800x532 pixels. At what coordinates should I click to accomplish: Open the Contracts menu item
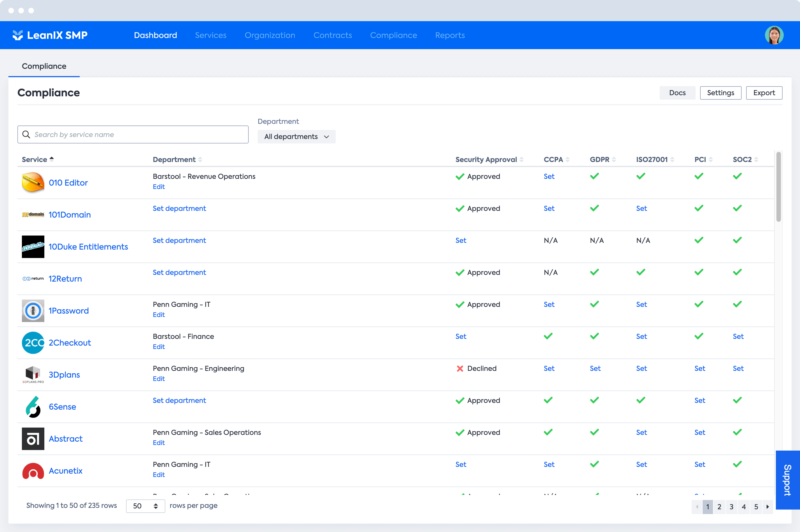332,35
